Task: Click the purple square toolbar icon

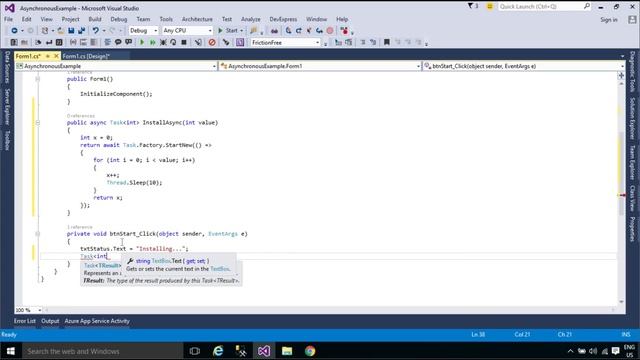Action: pos(240,42)
